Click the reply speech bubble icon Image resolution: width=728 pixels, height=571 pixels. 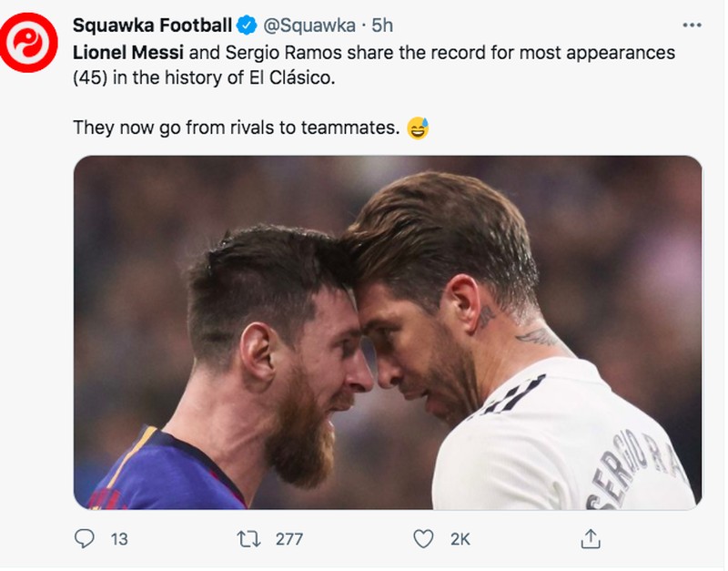[83, 538]
